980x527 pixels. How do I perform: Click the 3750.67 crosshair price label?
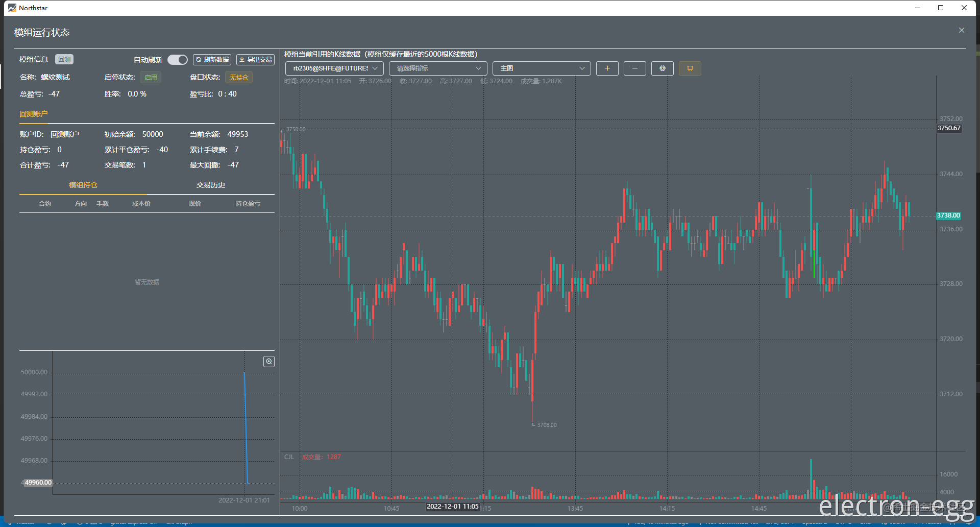click(x=949, y=128)
